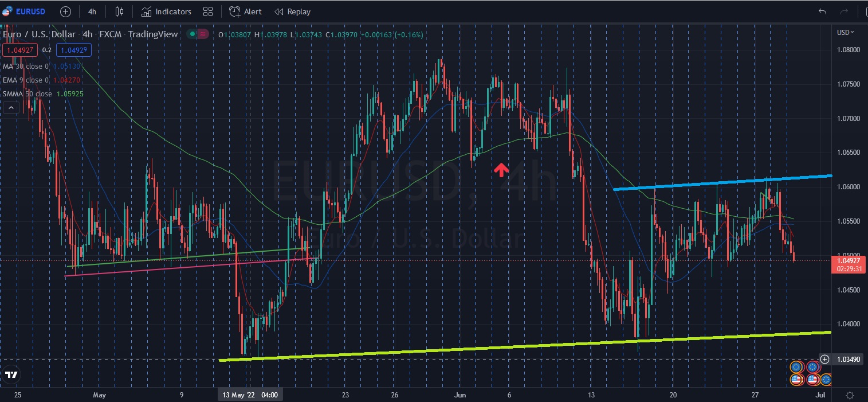Screen dimensions: 868x402
Task: Click the redo arrow in top toolbar
Action: [844, 11]
